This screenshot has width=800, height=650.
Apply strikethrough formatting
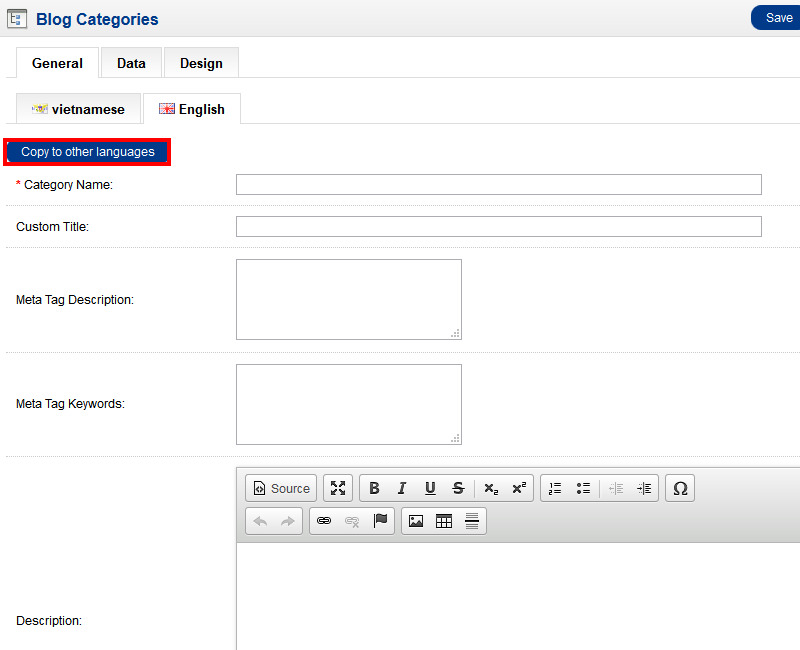(x=458, y=488)
